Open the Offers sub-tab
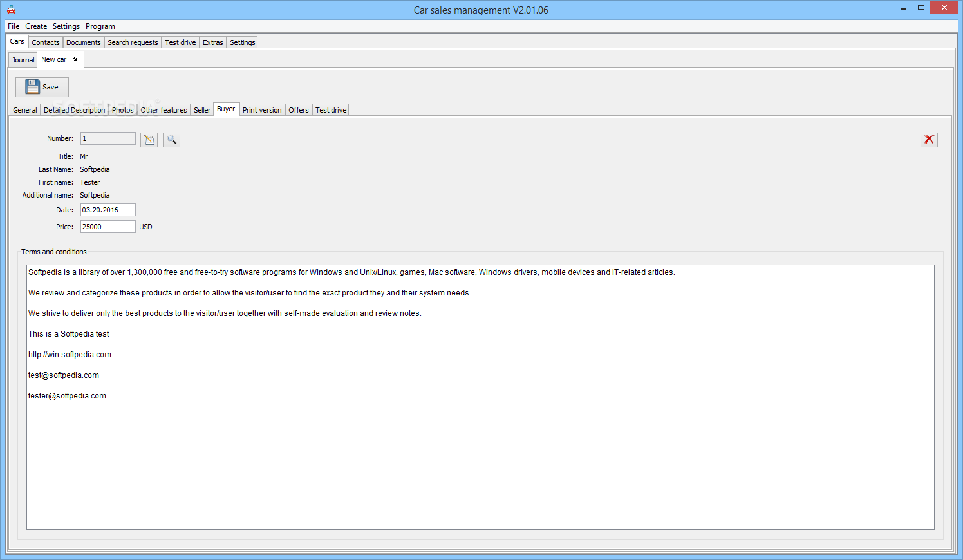The width and height of the screenshot is (963, 560). pyautogui.click(x=299, y=110)
